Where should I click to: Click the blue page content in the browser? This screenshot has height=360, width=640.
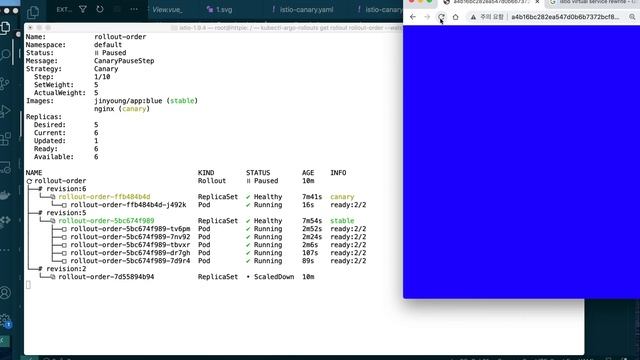pyautogui.click(x=521, y=162)
